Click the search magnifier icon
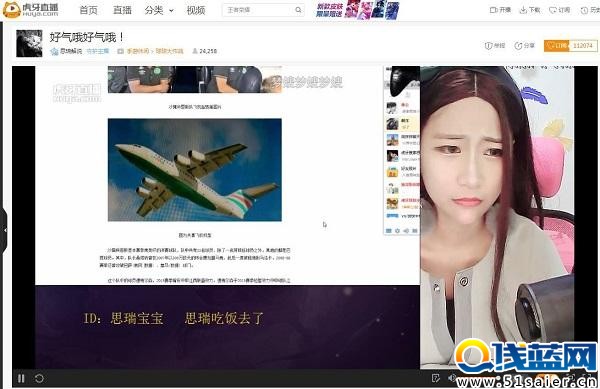 point(298,10)
